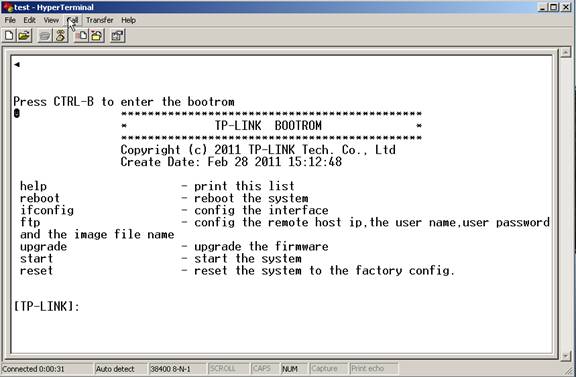Click the 'help' command text
The height and width of the screenshot is (377, 576).
[x=33, y=186]
